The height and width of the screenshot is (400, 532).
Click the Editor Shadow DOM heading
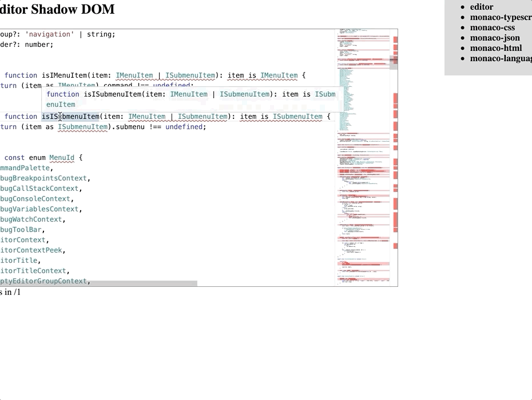[x=57, y=9]
